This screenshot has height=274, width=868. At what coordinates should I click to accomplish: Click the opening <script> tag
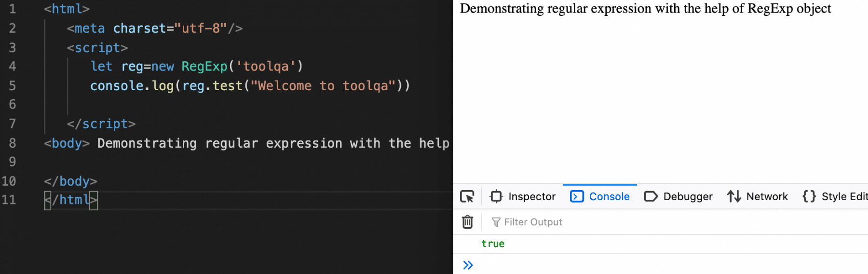click(97, 48)
